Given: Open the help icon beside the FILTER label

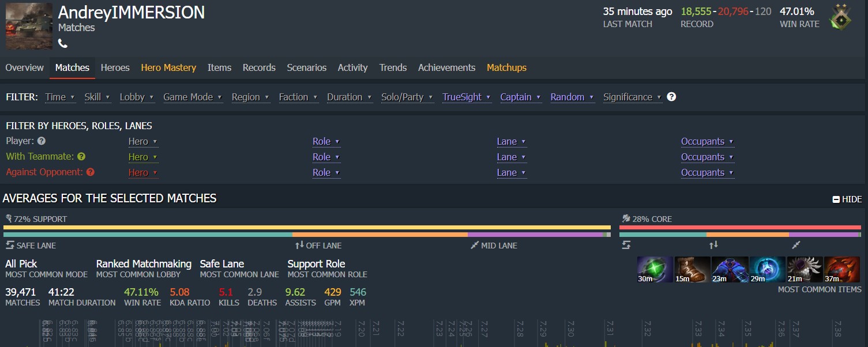Looking at the screenshot, I should pyautogui.click(x=671, y=97).
